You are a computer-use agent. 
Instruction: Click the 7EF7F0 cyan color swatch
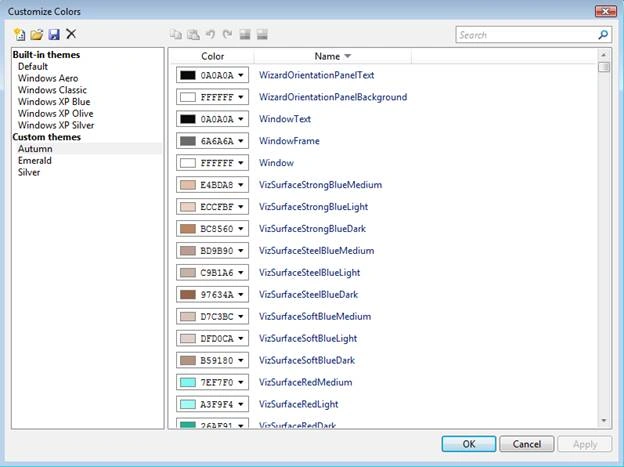pyautogui.click(x=188, y=382)
